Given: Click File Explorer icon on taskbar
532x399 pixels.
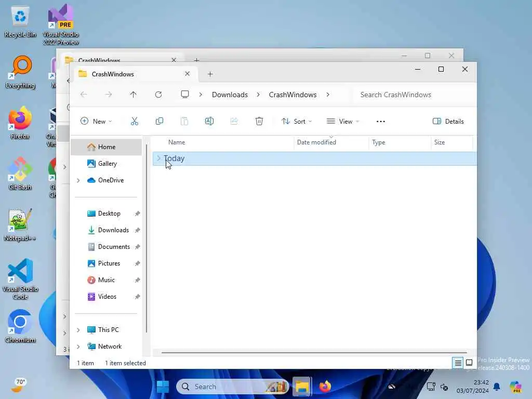Looking at the screenshot, I should click(302, 387).
